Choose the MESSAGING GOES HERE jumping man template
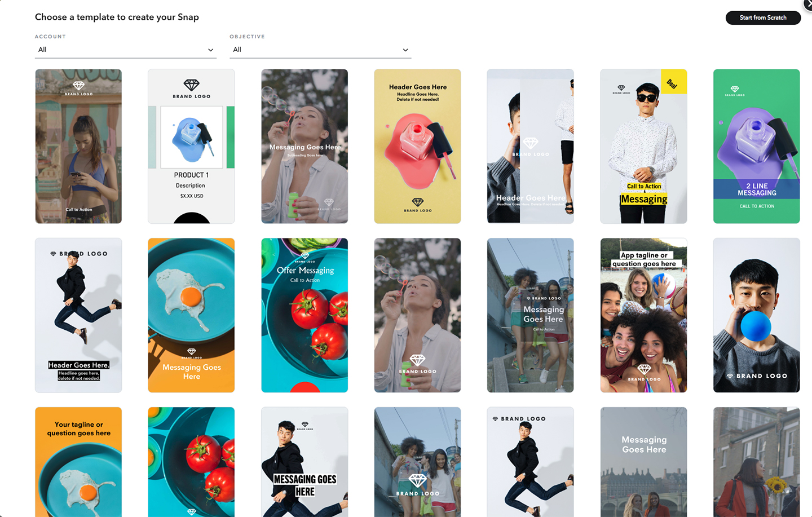 coord(304,462)
